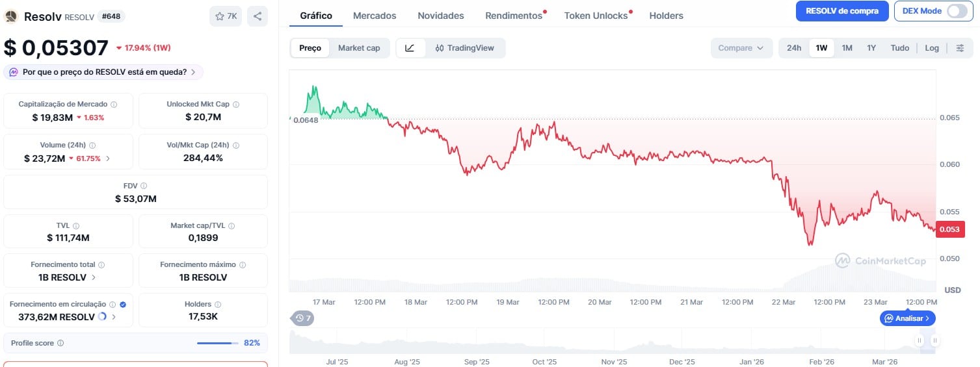This screenshot has width=980, height=367.
Task: Click the share icon next to watchlist star
Action: (258, 16)
